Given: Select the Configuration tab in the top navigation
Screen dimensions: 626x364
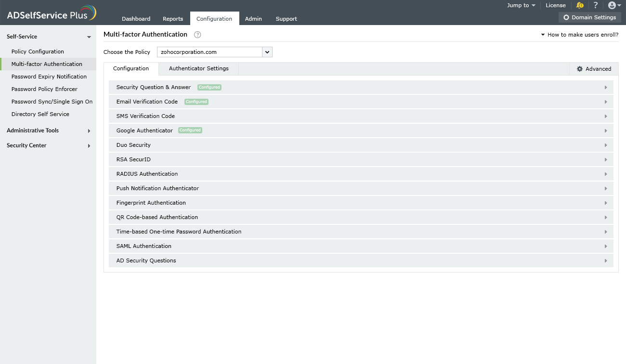Looking at the screenshot, I should [214, 18].
